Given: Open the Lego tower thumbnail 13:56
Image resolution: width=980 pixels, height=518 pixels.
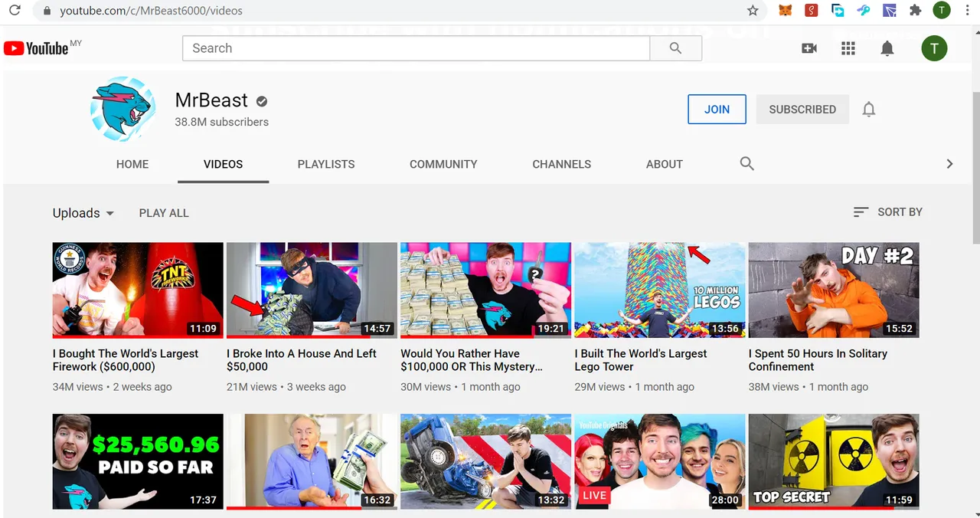Looking at the screenshot, I should [660, 290].
